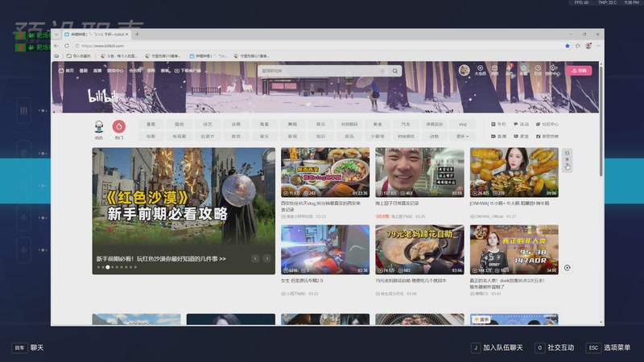Open 游戏中心 in top nav
The width and height of the screenshot is (644, 362).
[115, 71]
